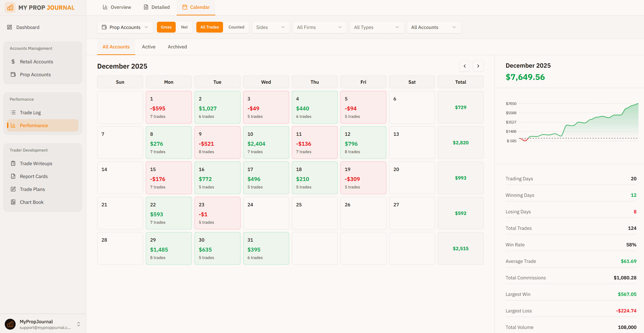Go to previous month with left chevron
This screenshot has width=644, height=333.
click(465, 66)
